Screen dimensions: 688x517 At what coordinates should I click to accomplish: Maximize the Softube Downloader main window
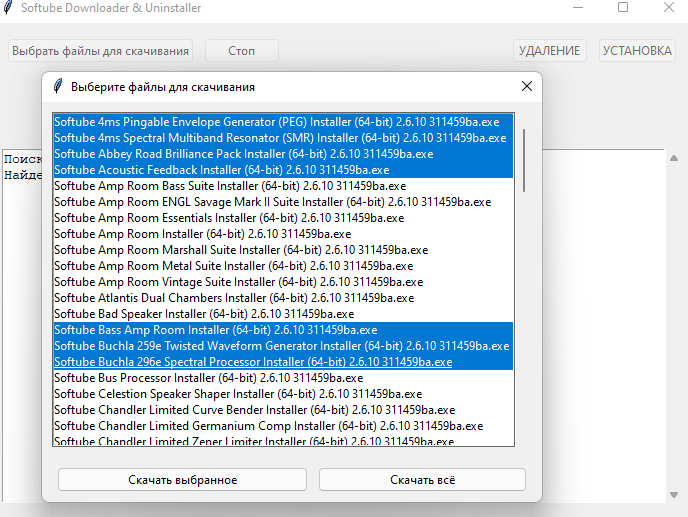point(623,7)
